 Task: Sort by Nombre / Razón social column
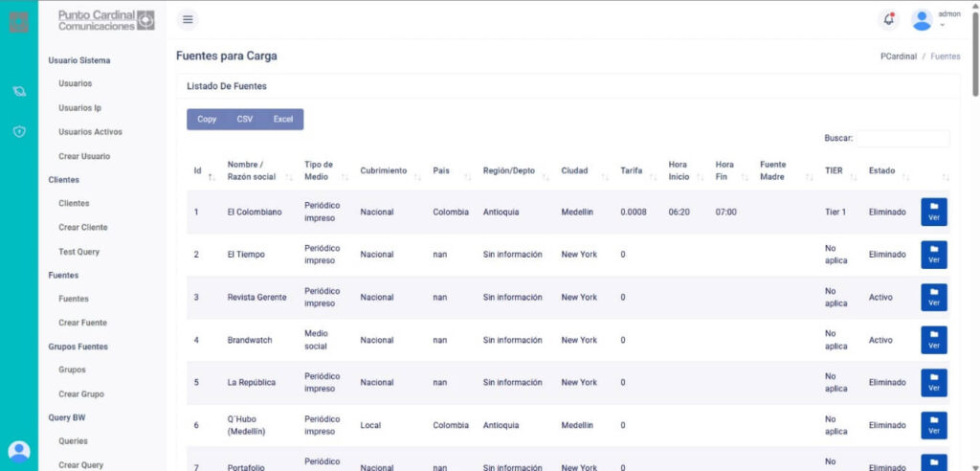pyautogui.click(x=259, y=170)
